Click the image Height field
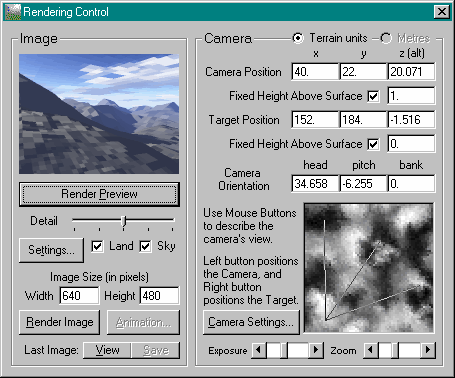This screenshot has height=378, width=455. (159, 296)
